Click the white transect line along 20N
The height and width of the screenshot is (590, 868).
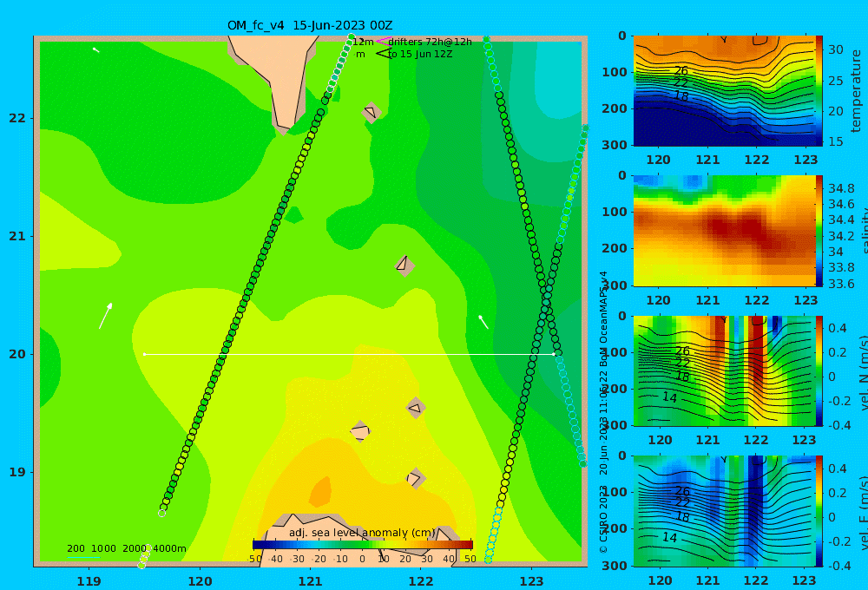pyautogui.click(x=349, y=354)
